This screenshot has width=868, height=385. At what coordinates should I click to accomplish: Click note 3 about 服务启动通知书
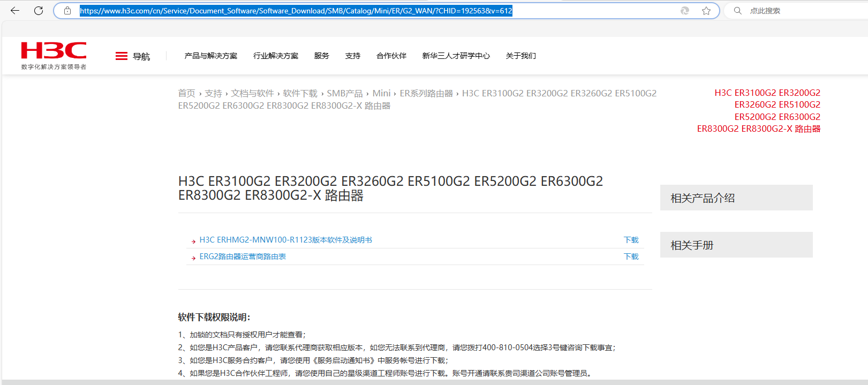(x=314, y=360)
